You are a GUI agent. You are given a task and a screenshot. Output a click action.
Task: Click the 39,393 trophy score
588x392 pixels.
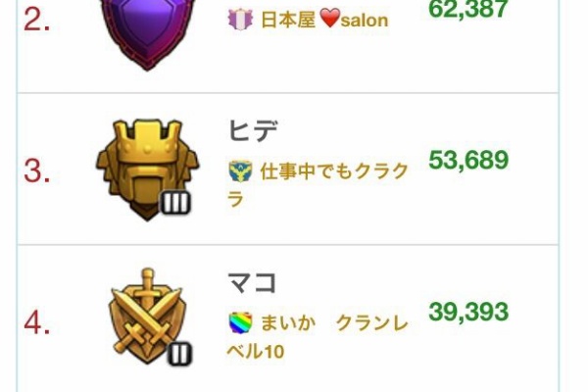468,312
